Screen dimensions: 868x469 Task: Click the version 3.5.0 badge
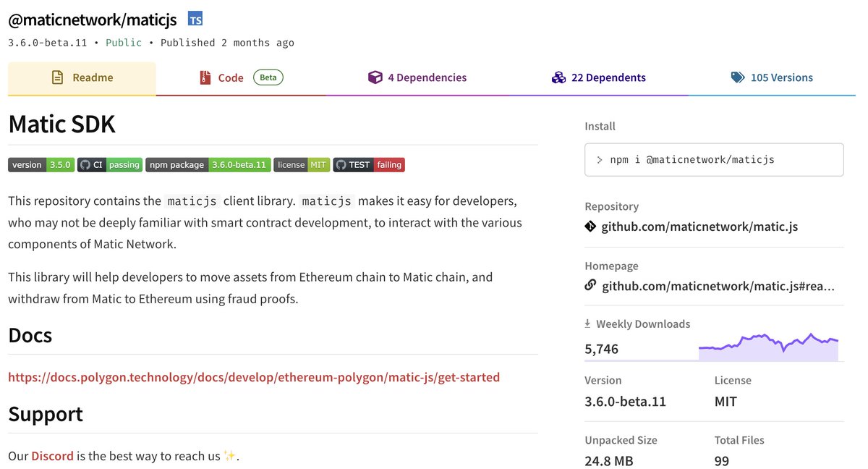(41, 165)
